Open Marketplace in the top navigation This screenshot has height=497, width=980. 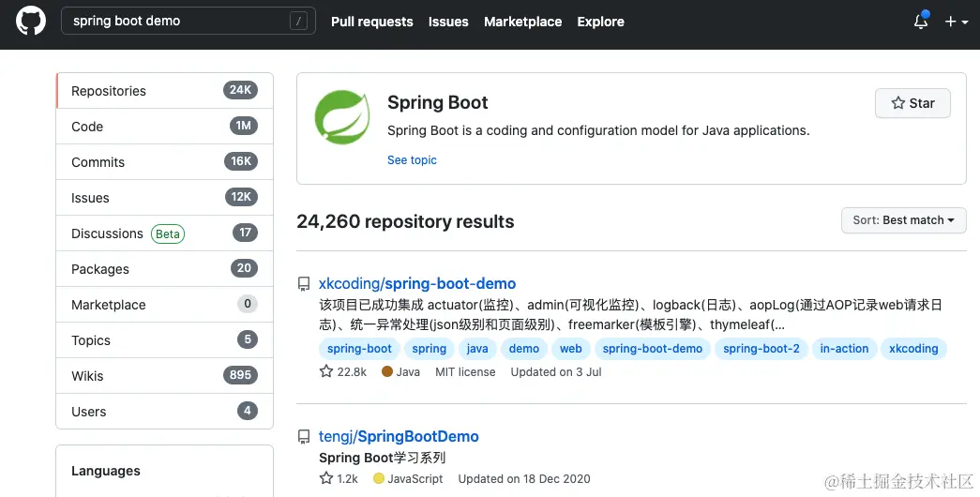tap(522, 22)
